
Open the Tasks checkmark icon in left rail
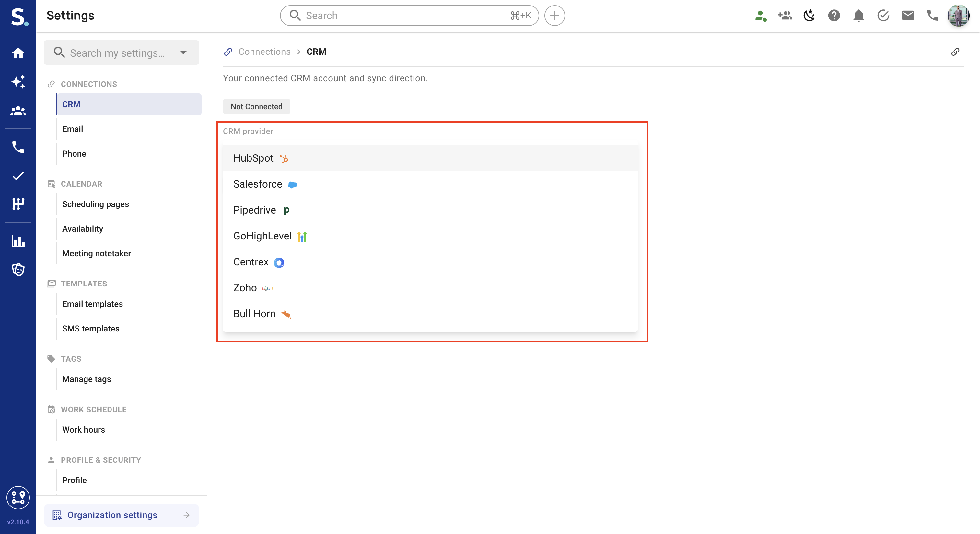[x=18, y=176]
